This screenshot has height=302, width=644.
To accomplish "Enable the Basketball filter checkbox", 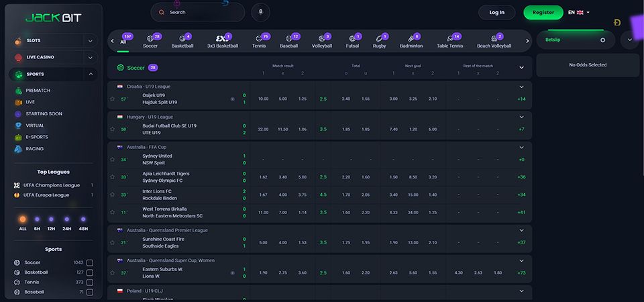I will pyautogui.click(x=89, y=272).
